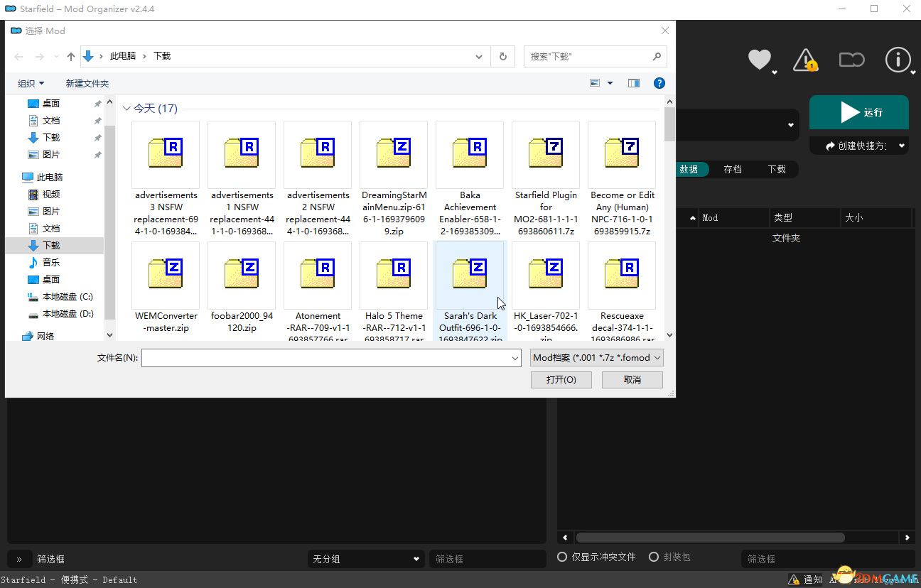This screenshot has width=921, height=588.
Task: Open the warning notifications icon
Action: [x=804, y=60]
